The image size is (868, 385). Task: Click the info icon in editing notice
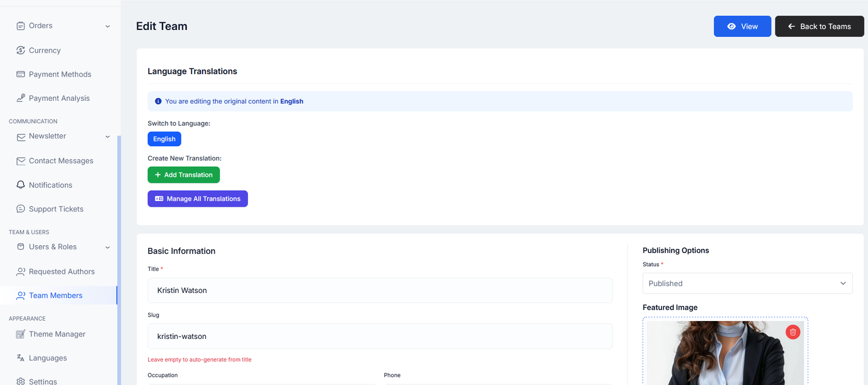click(158, 101)
